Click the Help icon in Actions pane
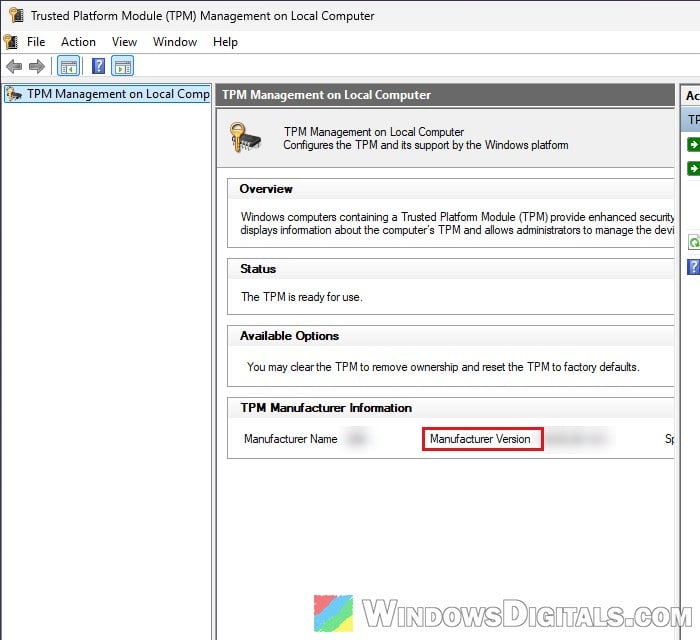 [x=693, y=267]
